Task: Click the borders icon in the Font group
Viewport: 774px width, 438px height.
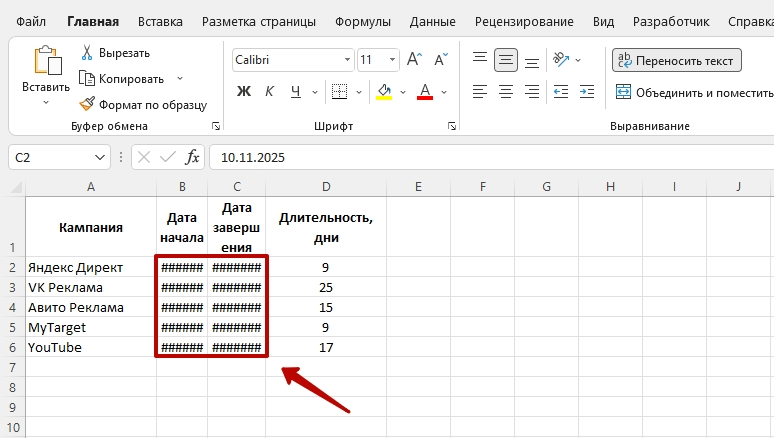Action: coord(339,92)
